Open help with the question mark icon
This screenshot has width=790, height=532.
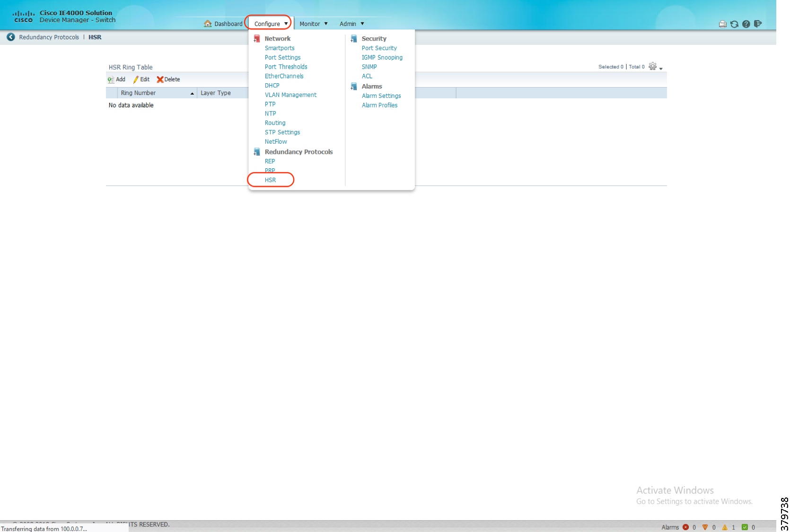click(746, 24)
